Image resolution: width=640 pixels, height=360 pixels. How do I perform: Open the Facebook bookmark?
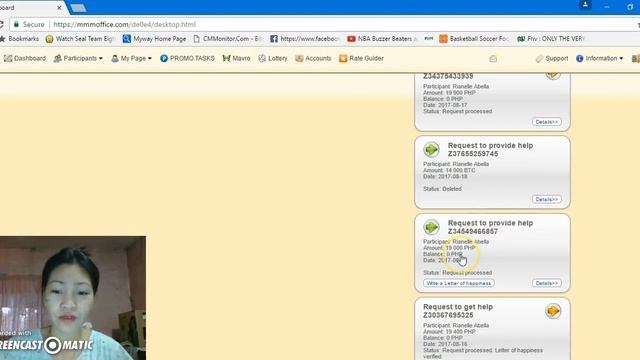(x=304, y=39)
